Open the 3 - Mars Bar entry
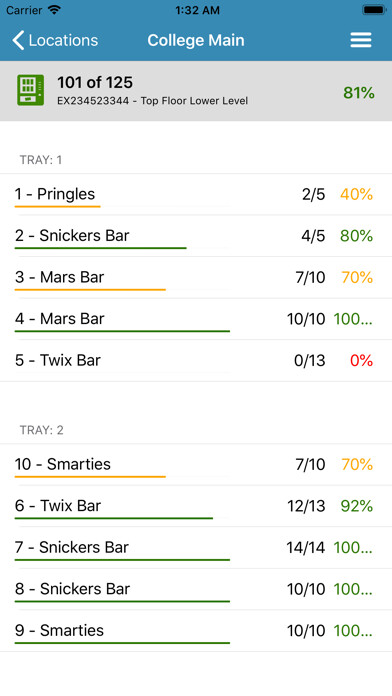This screenshot has height=696, width=392. pyautogui.click(x=196, y=277)
